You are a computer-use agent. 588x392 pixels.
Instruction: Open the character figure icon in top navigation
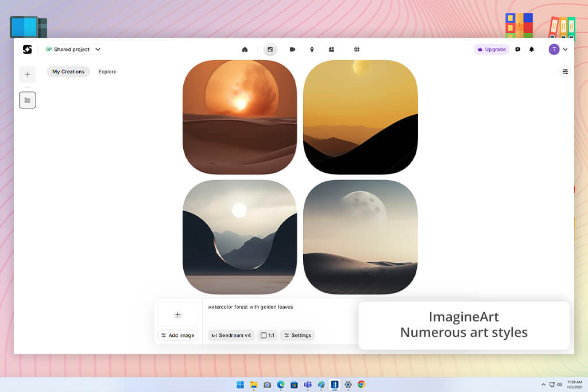(x=312, y=49)
